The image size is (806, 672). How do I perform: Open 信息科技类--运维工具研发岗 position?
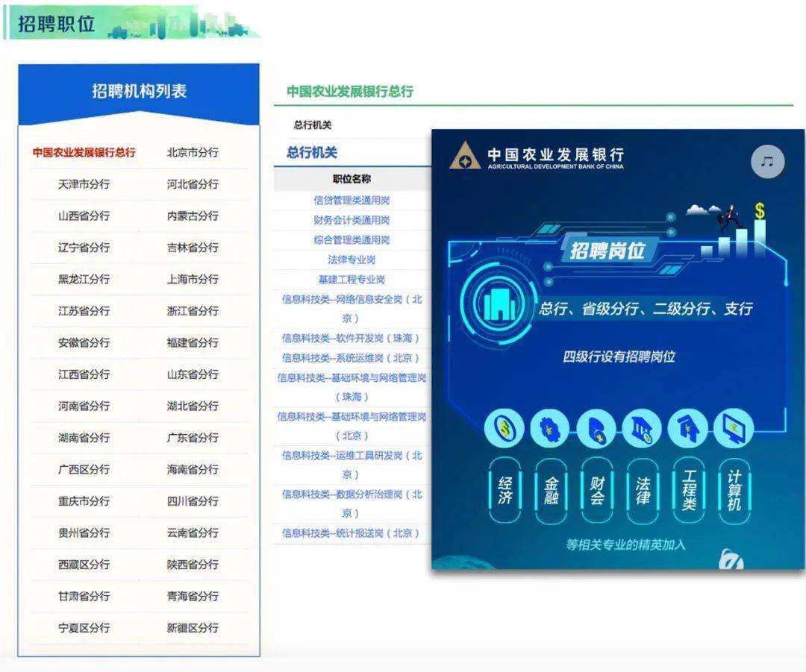pyautogui.click(x=352, y=465)
